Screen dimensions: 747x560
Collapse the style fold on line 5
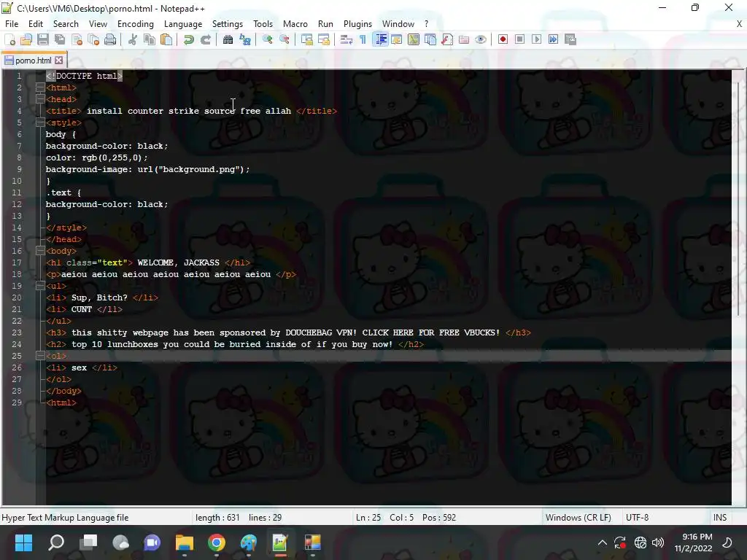(x=40, y=122)
